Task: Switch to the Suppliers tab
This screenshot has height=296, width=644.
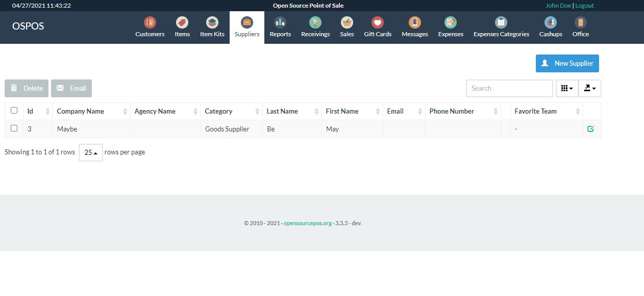Action: coord(246,23)
